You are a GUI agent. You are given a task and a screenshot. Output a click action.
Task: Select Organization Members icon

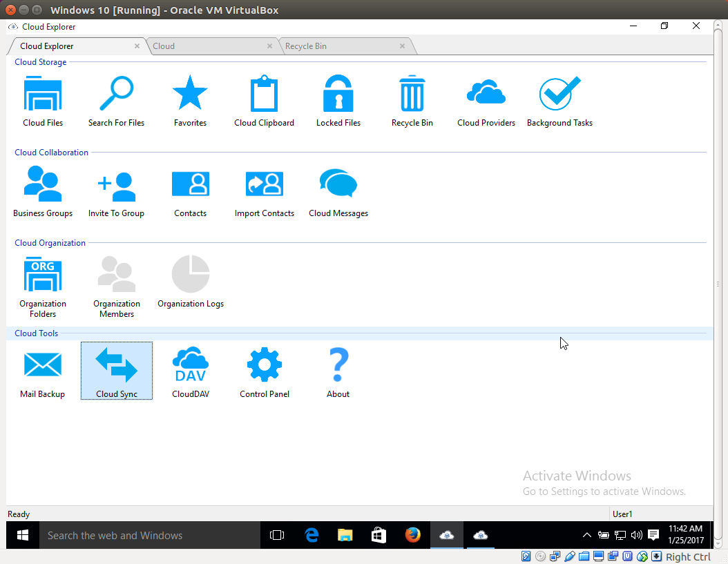click(x=117, y=286)
